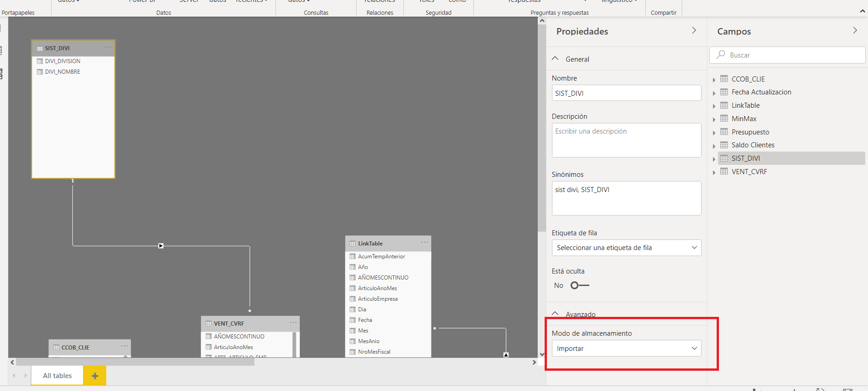Image resolution: width=868 pixels, height=391 pixels.
Task: Switch to the All tables tab
Action: click(x=57, y=376)
